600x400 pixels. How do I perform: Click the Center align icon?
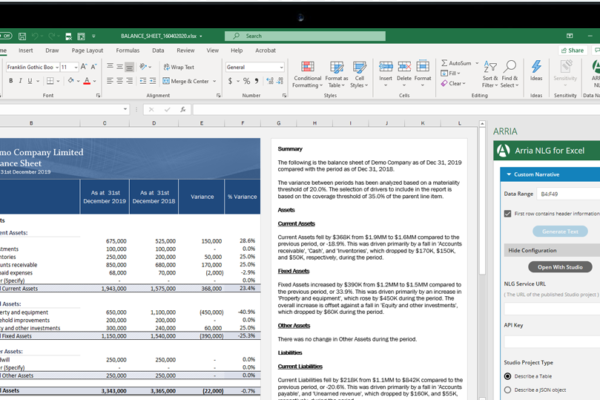point(120,81)
